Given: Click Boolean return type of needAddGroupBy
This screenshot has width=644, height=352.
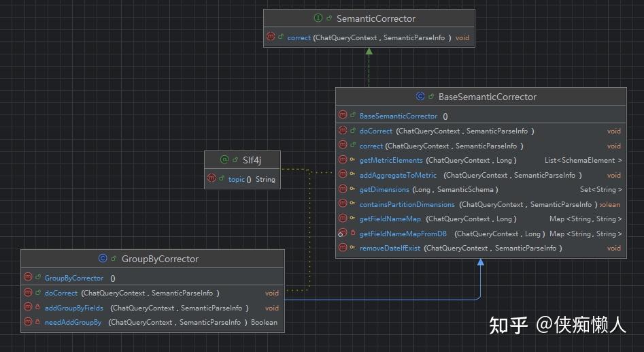Looking at the screenshot, I should [264, 323].
